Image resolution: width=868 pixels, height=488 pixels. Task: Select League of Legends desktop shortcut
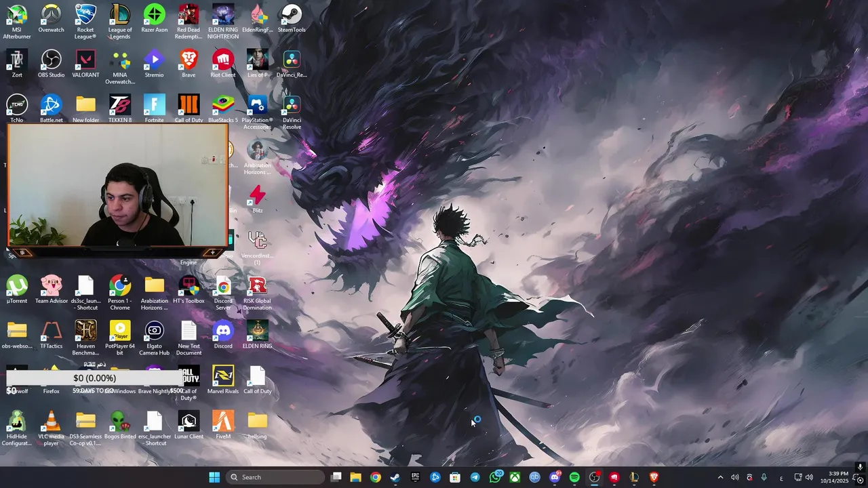click(x=120, y=22)
